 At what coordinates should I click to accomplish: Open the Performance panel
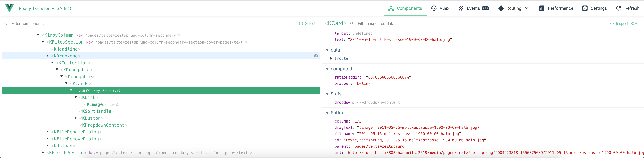(x=556, y=8)
